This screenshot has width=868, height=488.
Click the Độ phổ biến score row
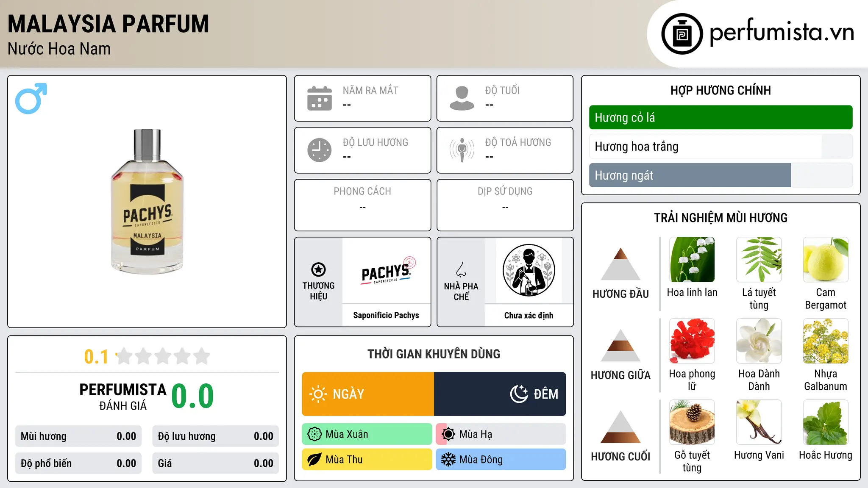tap(78, 463)
